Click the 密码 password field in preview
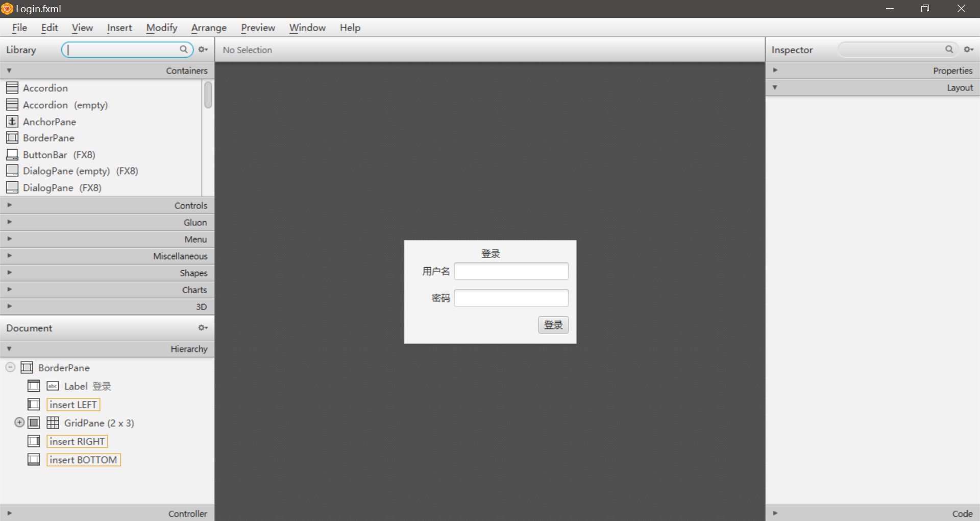Viewport: 980px width, 521px height. [x=511, y=298]
